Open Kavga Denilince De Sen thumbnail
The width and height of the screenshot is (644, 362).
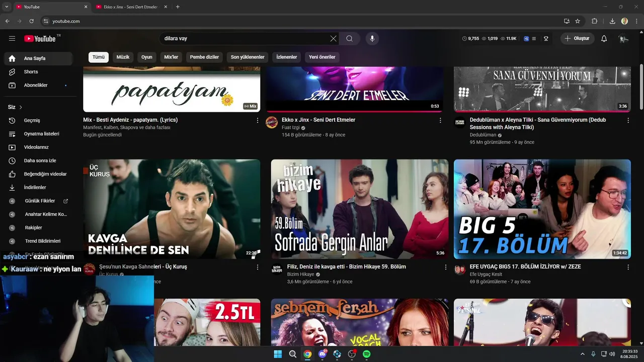click(172, 209)
